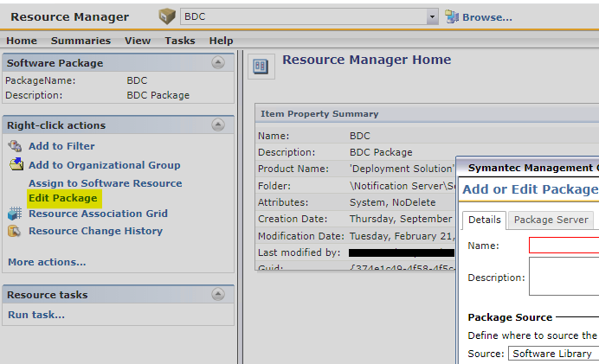Click the Resource Change History icon

pos(15,231)
